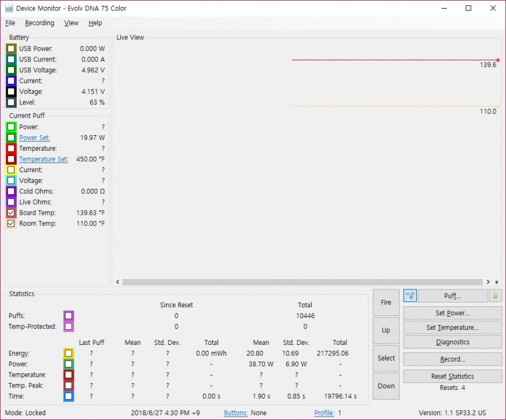Click the Set Power... button
This screenshot has width=506, height=420.
[452, 313]
